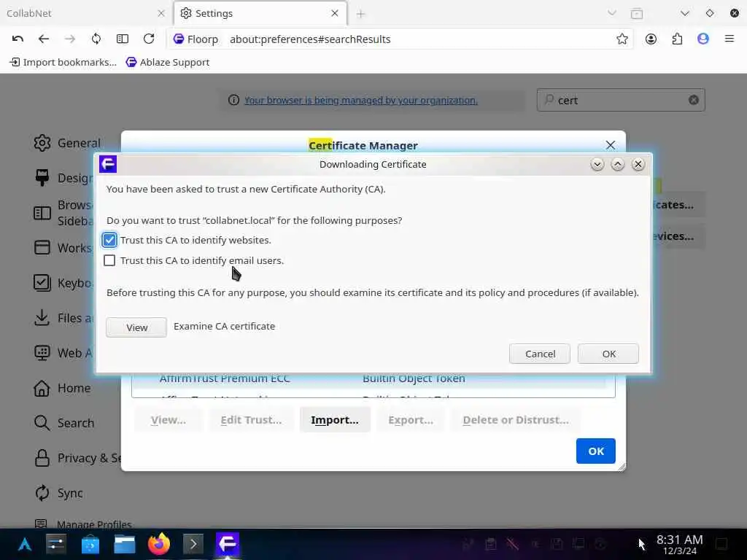Viewport: 747px width, 560px height.
Task: Close the Certificate Manager with its X
Action: pos(611,145)
